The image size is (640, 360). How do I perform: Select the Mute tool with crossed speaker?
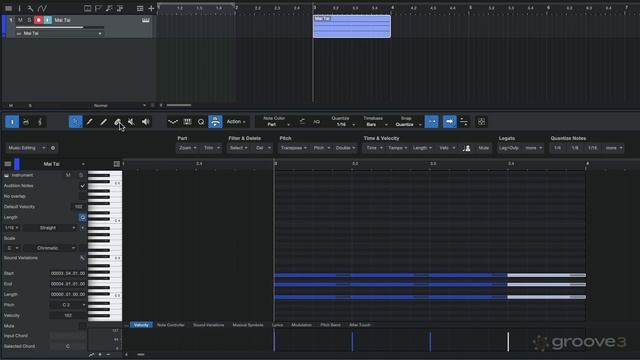pos(131,122)
